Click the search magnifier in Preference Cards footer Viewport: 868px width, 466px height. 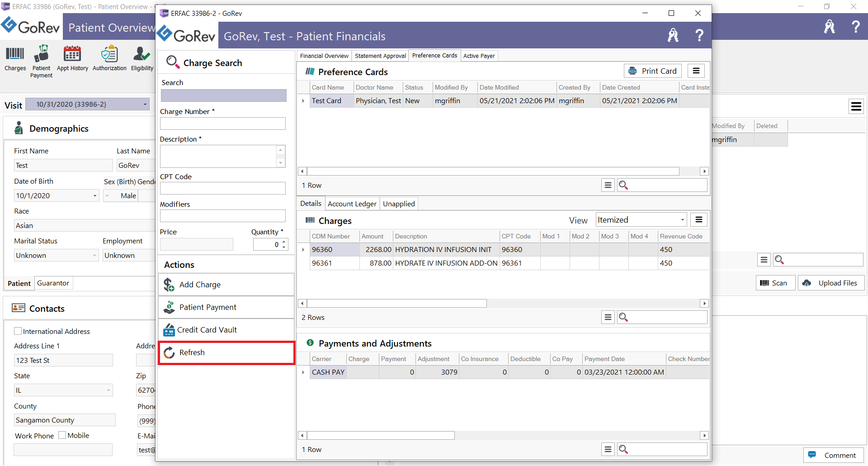point(623,185)
